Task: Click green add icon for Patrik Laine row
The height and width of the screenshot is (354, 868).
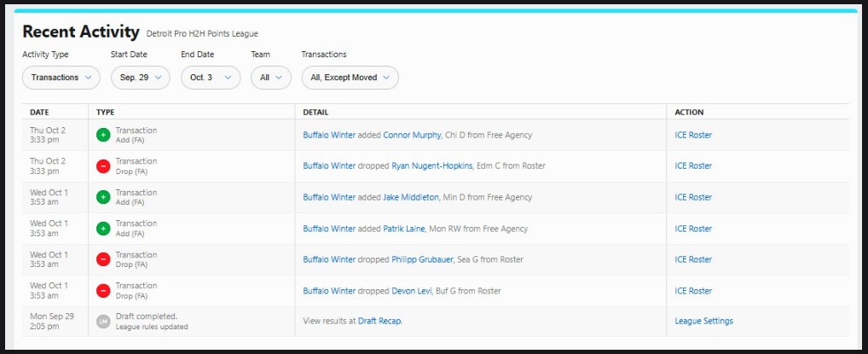Action: (x=103, y=229)
